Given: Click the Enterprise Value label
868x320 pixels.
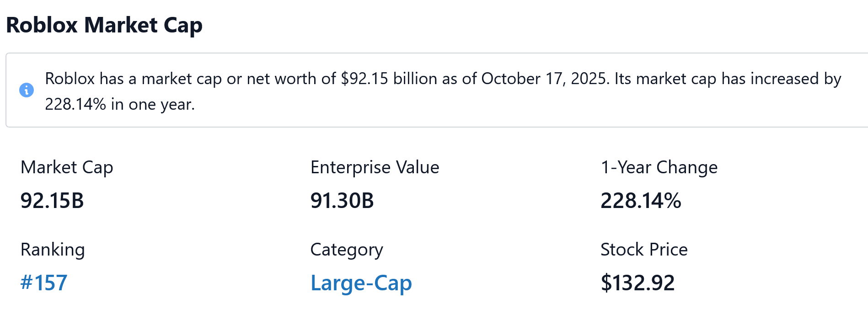Looking at the screenshot, I should tap(375, 167).
